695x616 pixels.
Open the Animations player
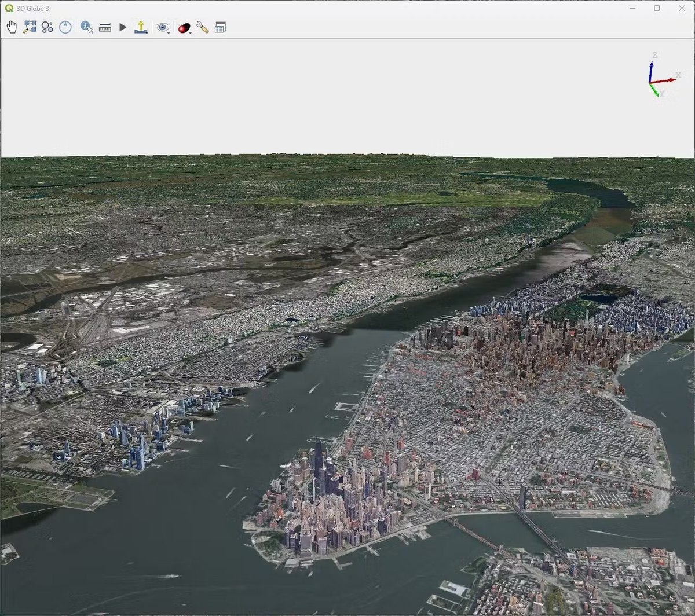click(123, 26)
